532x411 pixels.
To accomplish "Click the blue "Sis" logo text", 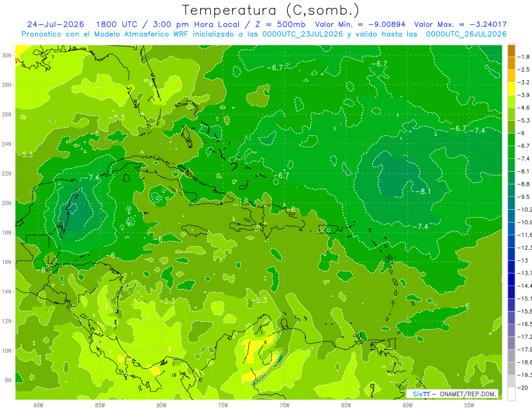I will (x=417, y=394).
